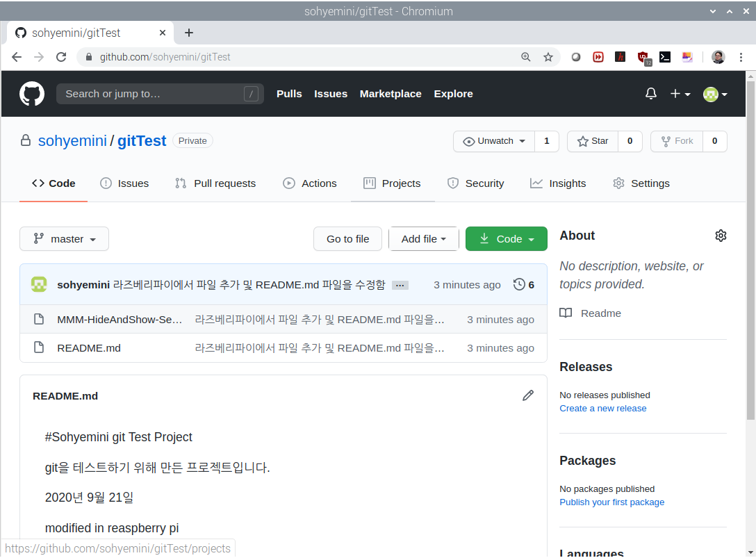Open the Chromium three-dot menu

click(x=741, y=57)
